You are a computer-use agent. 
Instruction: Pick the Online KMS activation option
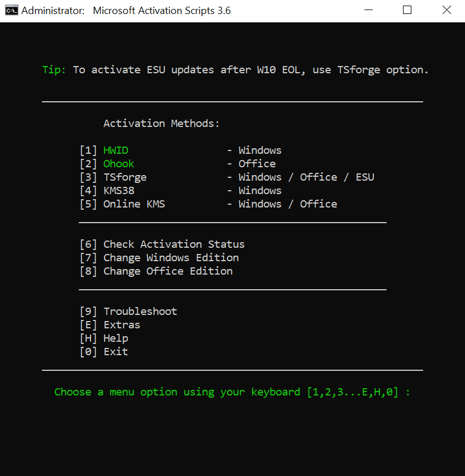(134, 204)
